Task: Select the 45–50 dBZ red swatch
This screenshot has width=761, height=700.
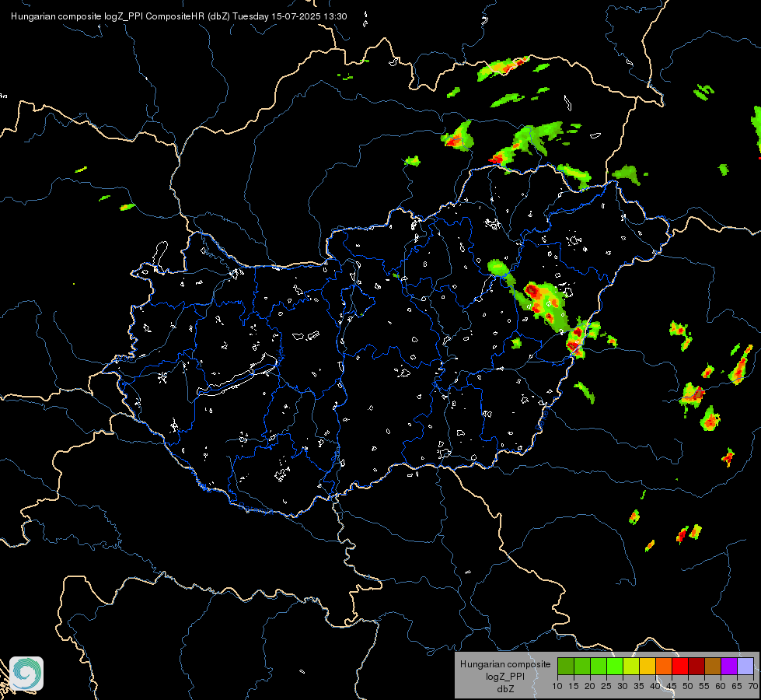Action: 680,666
